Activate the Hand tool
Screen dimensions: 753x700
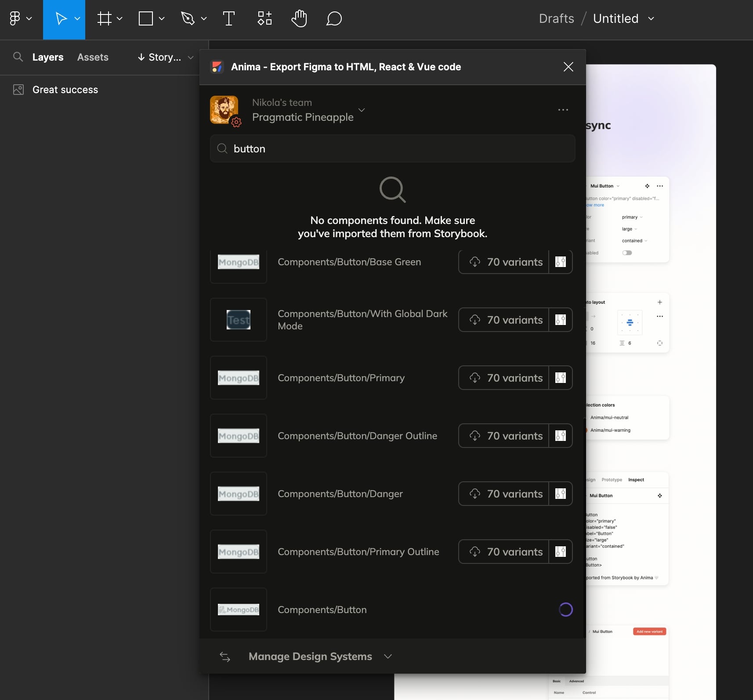[x=299, y=18]
